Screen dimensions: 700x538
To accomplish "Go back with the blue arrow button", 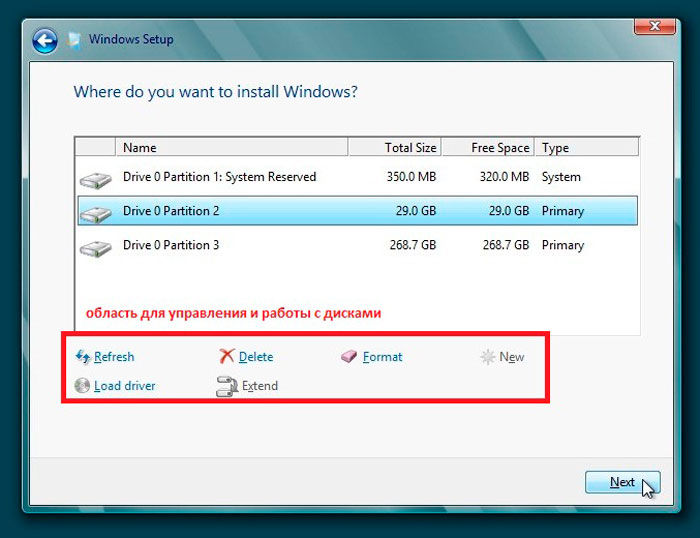I will [45, 41].
